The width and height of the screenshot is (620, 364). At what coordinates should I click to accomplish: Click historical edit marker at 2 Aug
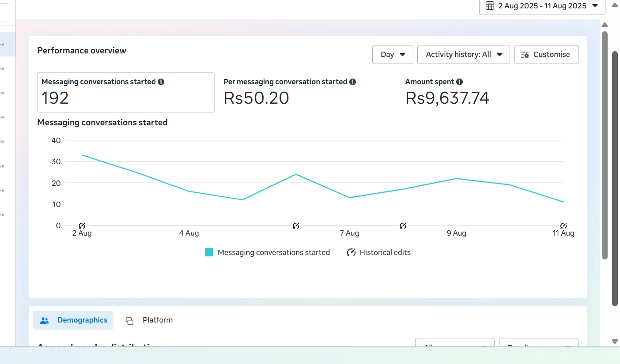(x=82, y=226)
